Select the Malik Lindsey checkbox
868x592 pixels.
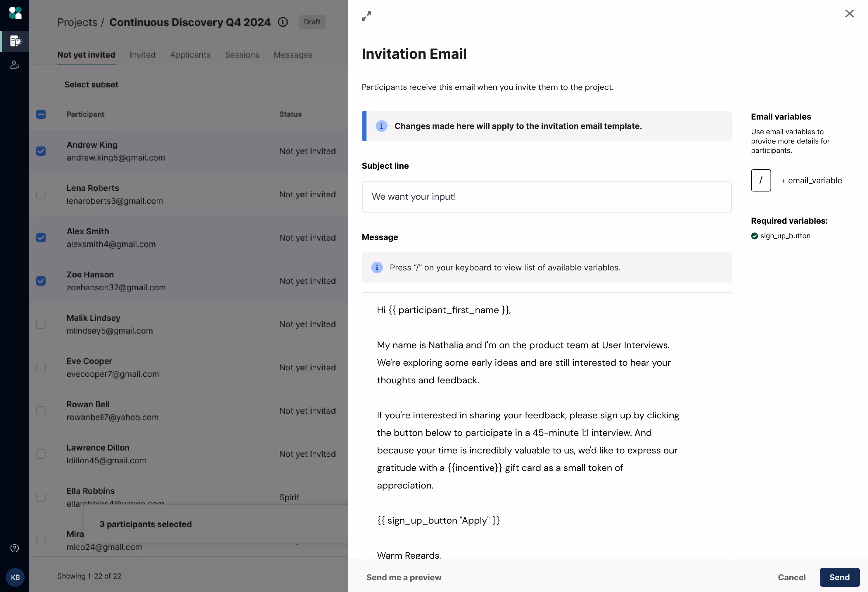pyautogui.click(x=41, y=324)
